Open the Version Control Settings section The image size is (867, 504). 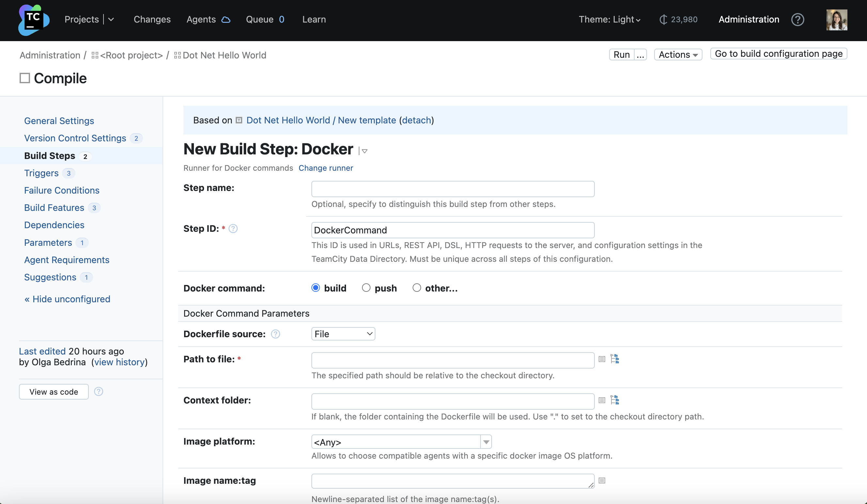(x=75, y=138)
